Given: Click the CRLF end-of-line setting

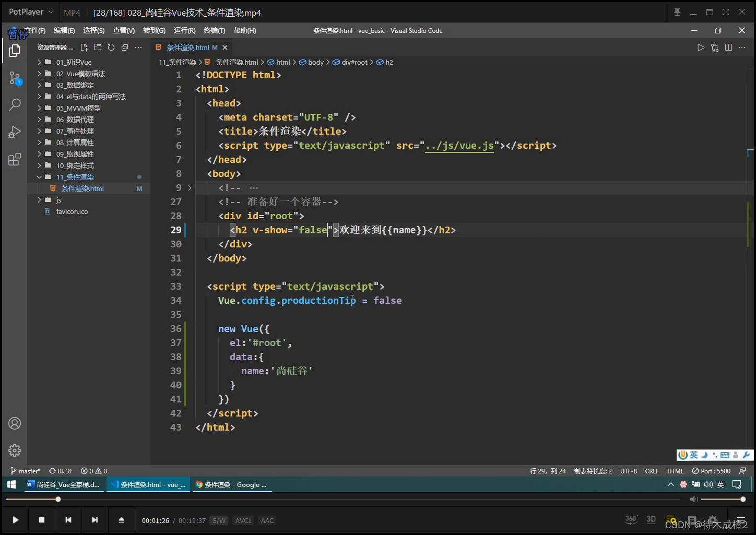Looking at the screenshot, I should click(652, 471).
